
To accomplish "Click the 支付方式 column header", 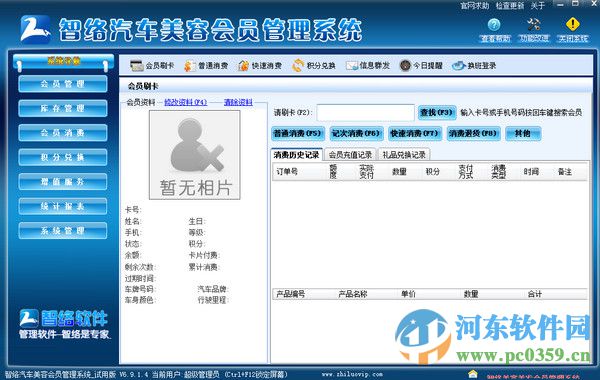I will [x=466, y=172].
